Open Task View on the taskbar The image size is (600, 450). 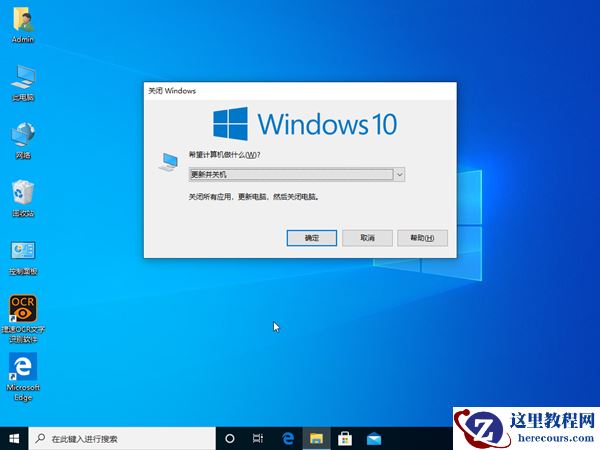[x=258, y=439]
